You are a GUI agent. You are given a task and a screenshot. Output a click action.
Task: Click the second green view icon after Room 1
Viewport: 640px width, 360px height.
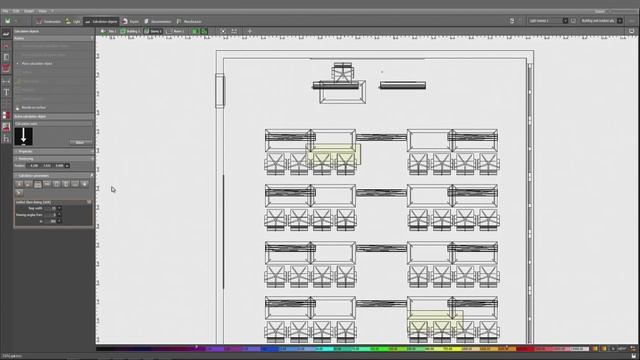pos(204,31)
